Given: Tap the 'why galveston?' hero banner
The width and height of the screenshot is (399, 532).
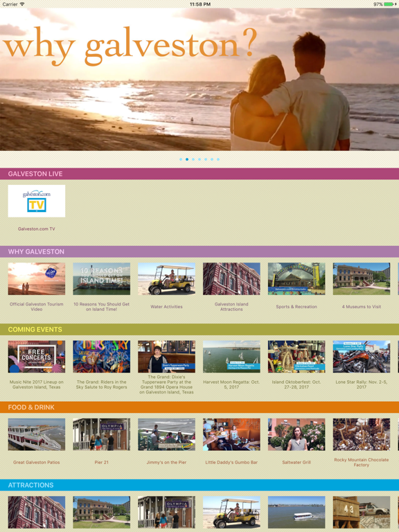Looking at the screenshot, I should coord(199,80).
